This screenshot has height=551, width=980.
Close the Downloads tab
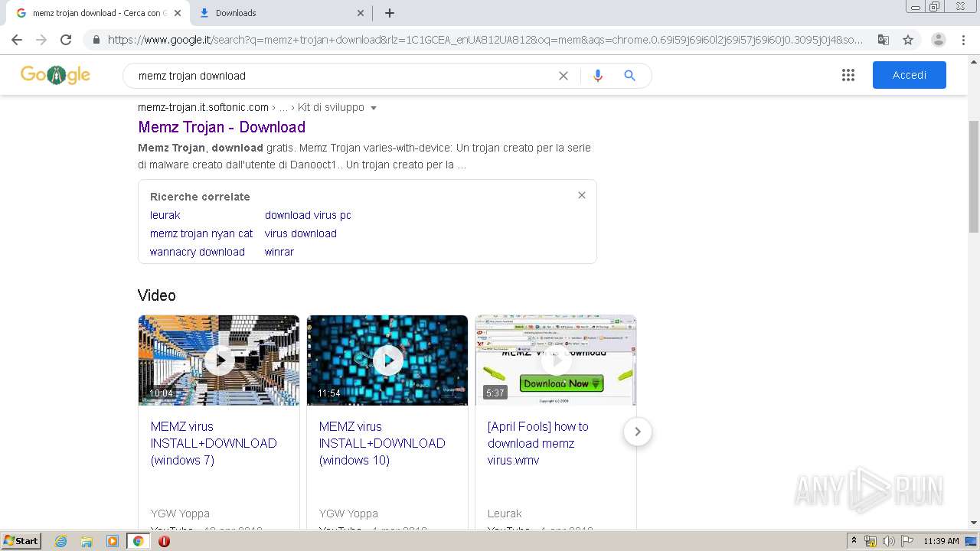(361, 13)
